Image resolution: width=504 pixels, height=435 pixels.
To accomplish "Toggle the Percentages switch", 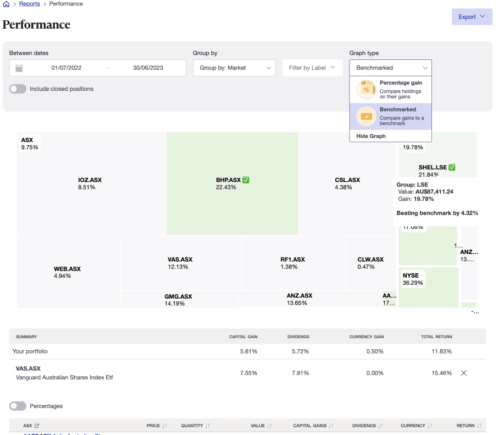I will (x=18, y=406).
